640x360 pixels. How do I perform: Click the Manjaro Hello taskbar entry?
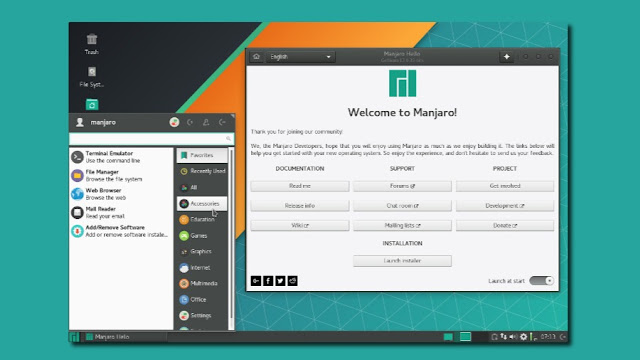(x=125, y=337)
